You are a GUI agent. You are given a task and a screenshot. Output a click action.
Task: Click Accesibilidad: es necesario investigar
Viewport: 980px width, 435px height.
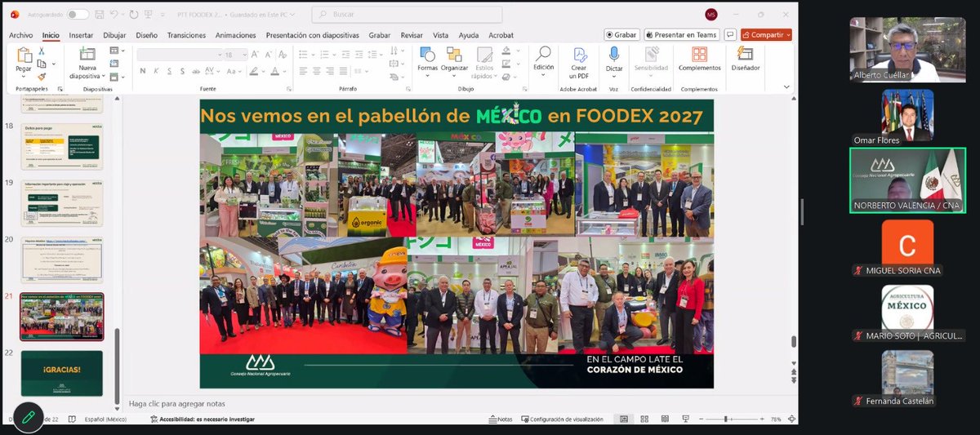[x=203, y=419]
